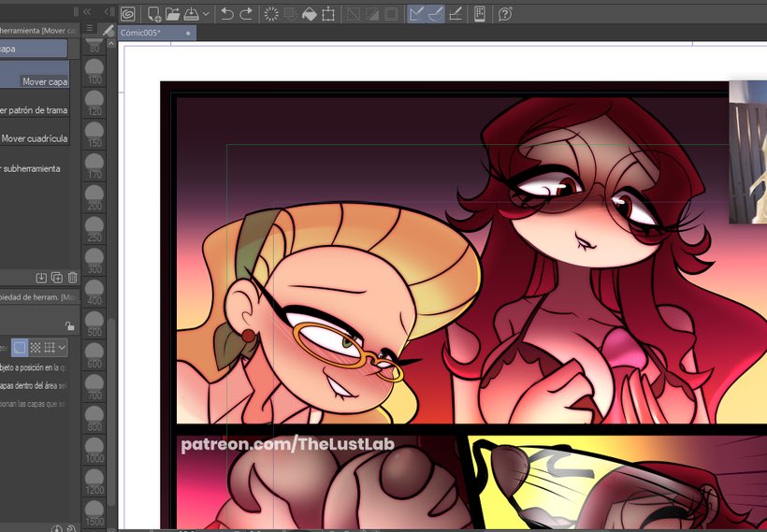Click the add subherramienta text
This screenshot has width=767, height=532.
30,168
